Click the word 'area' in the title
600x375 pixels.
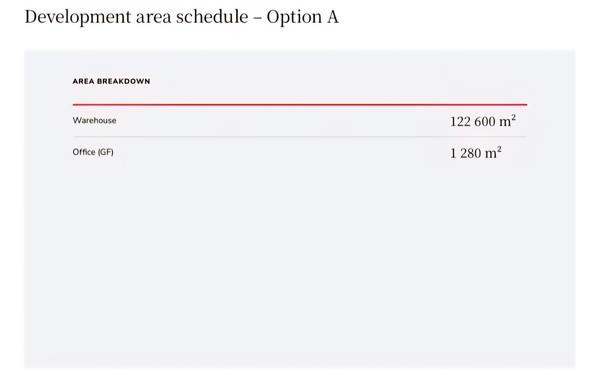coord(153,18)
